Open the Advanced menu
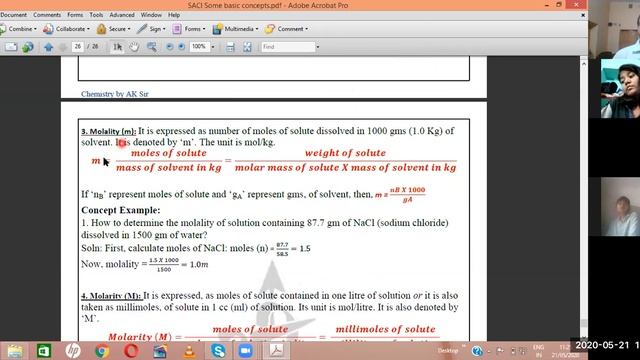The width and height of the screenshot is (640, 360). click(x=122, y=15)
